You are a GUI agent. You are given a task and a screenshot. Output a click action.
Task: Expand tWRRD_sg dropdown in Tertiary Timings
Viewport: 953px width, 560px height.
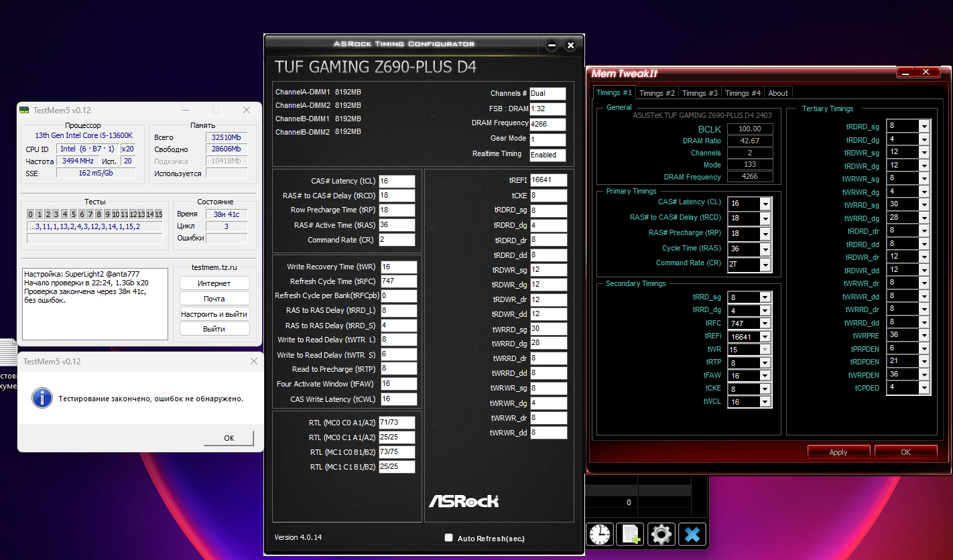924,205
